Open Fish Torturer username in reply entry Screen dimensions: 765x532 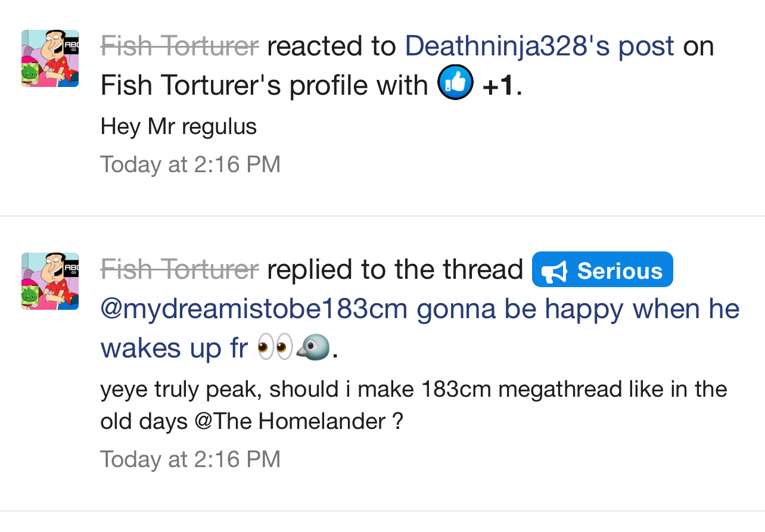click(x=179, y=269)
